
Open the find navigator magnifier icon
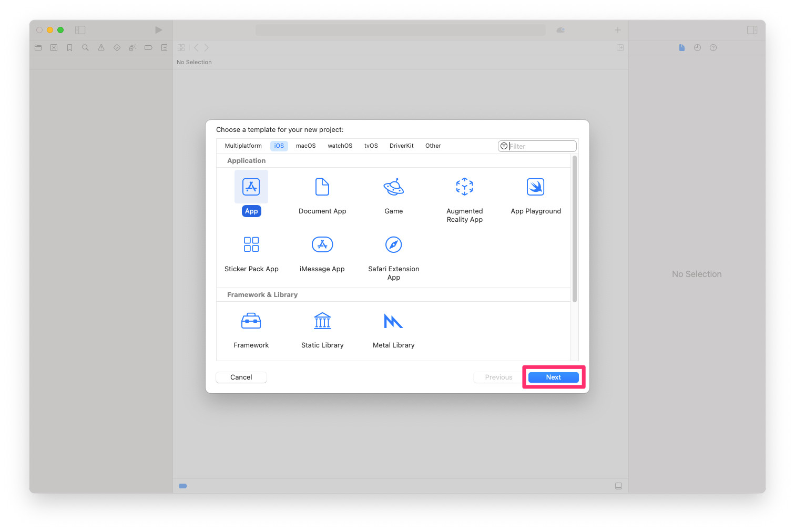85,47
